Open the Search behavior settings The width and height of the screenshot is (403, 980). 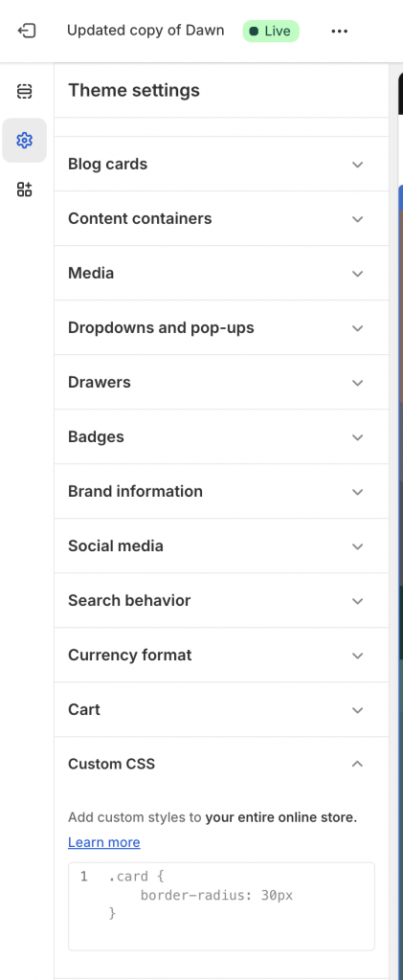click(x=221, y=600)
